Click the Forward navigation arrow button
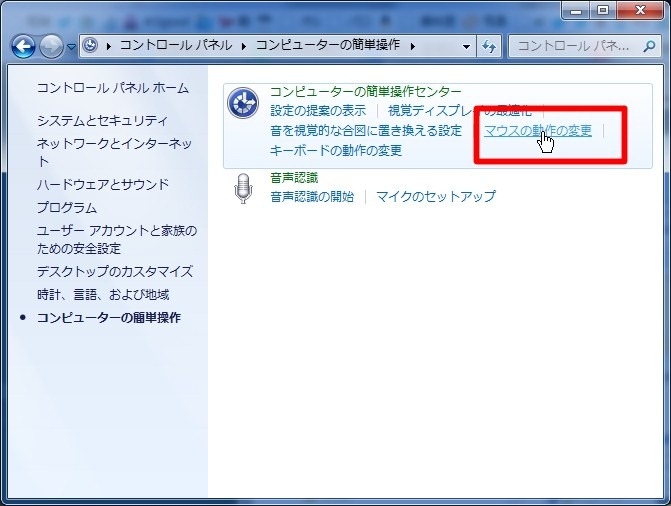671x506 pixels. click(51, 46)
